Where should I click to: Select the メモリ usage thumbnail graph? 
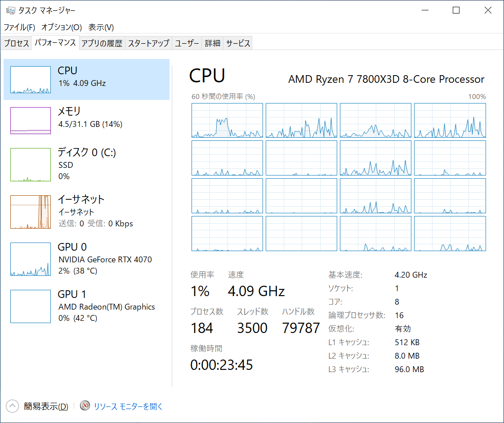pos(31,120)
